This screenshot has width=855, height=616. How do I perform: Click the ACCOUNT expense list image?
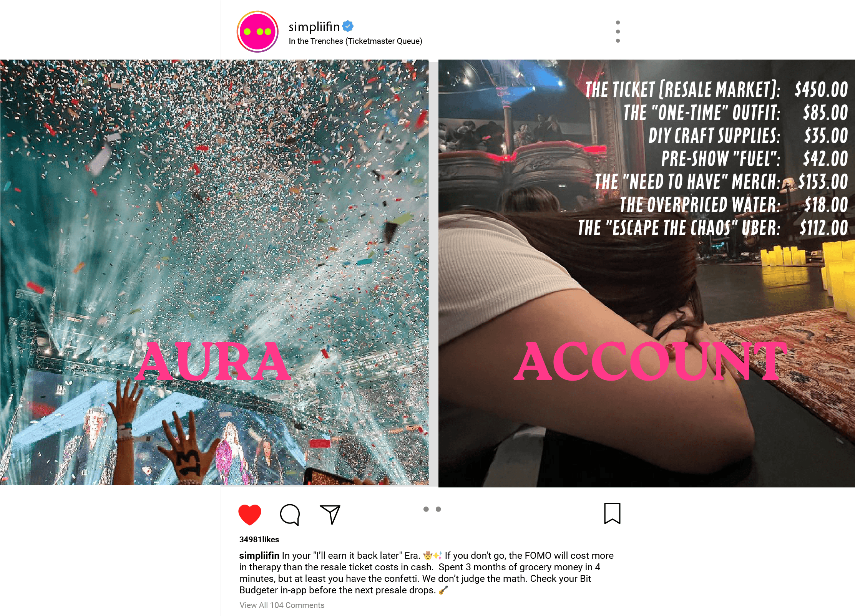coord(647,273)
